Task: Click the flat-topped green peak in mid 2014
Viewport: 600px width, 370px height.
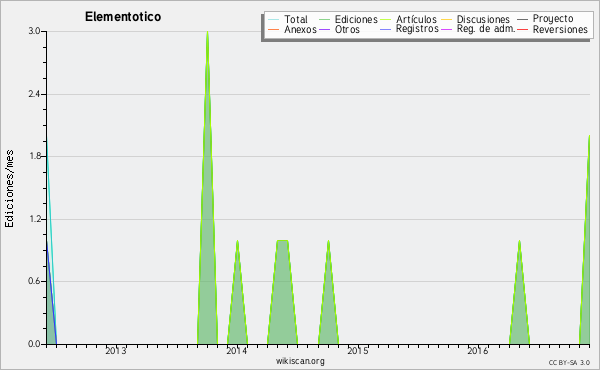Action: [x=282, y=292]
